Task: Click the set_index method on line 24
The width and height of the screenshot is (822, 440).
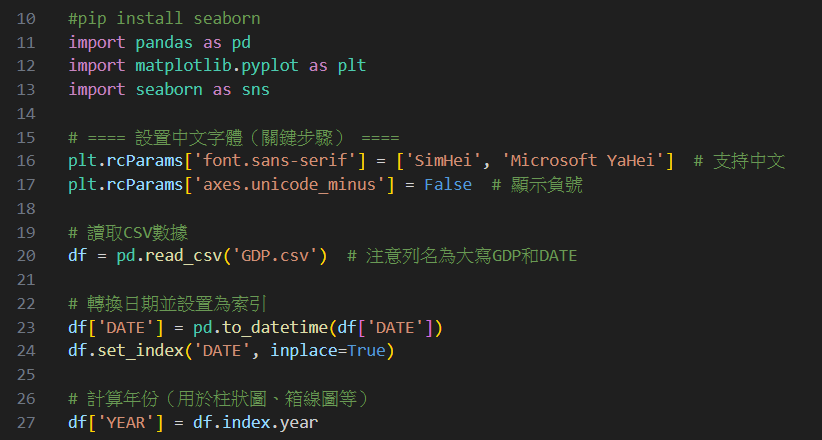Action: (140, 350)
